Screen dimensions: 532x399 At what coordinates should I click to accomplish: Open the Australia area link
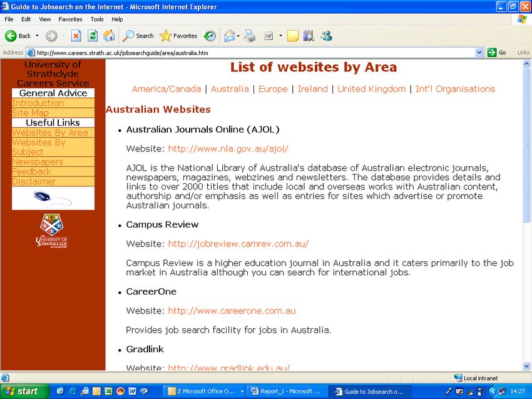click(x=230, y=89)
